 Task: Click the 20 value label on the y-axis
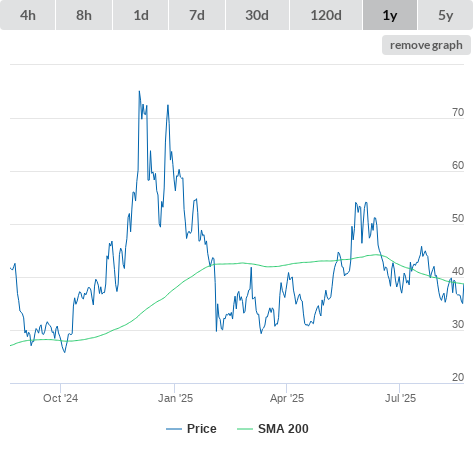point(458,377)
